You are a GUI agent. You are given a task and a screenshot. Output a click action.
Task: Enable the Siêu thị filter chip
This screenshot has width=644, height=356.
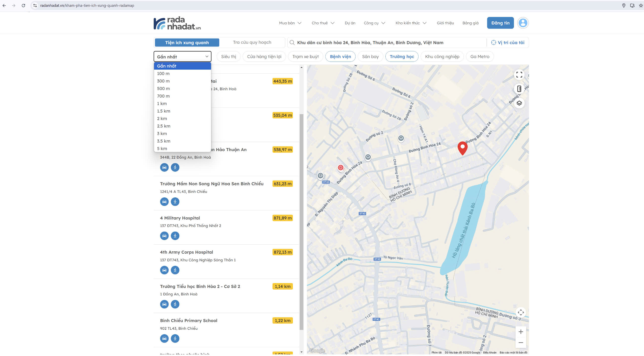228,57
